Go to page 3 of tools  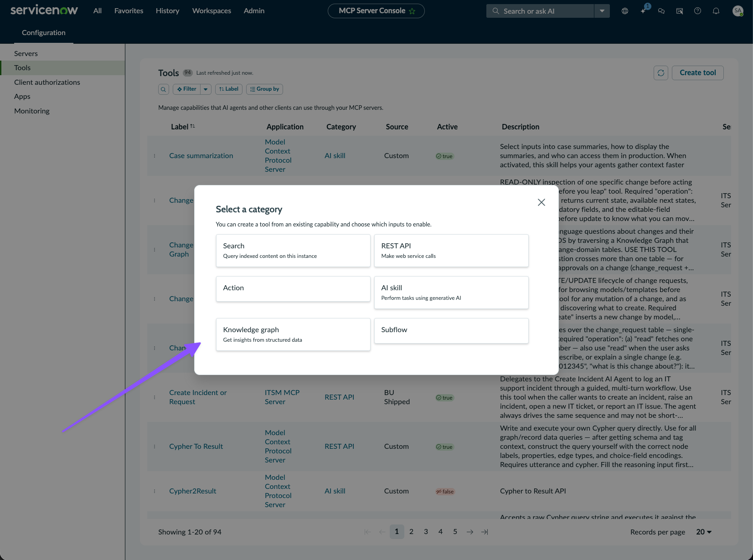[x=426, y=532]
